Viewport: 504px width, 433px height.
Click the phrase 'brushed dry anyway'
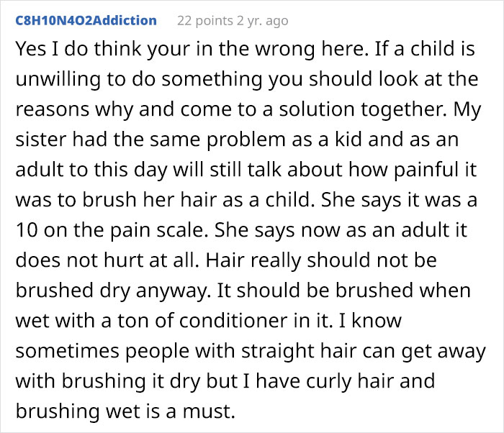(x=112, y=291)
